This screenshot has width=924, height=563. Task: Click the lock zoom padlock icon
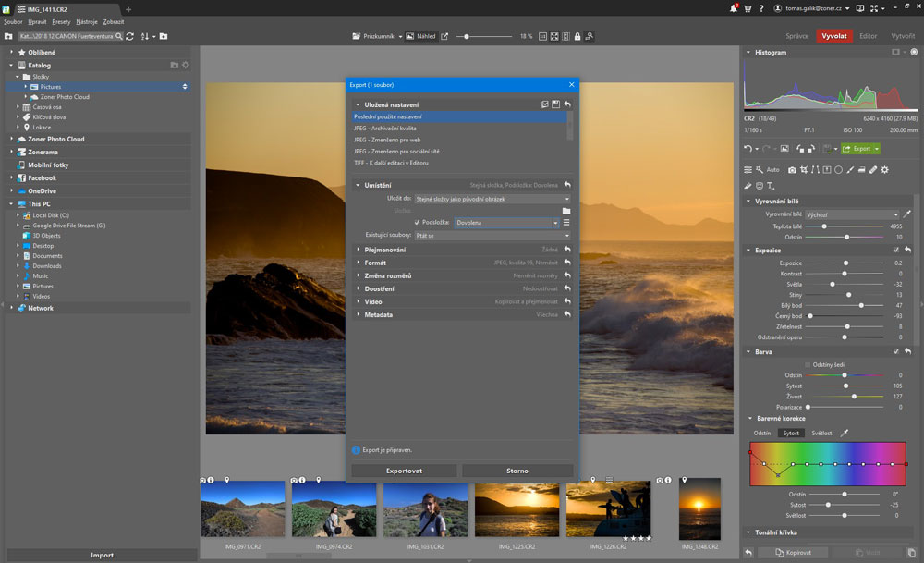coord(577,36)
